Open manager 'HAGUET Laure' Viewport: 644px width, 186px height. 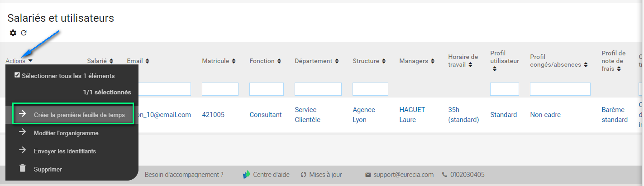click(412, 115)
